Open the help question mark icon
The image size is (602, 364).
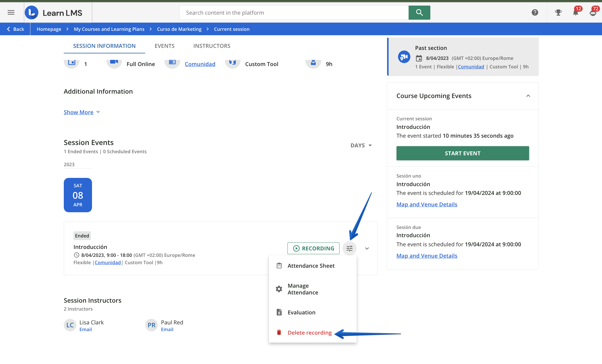(535, 12)
